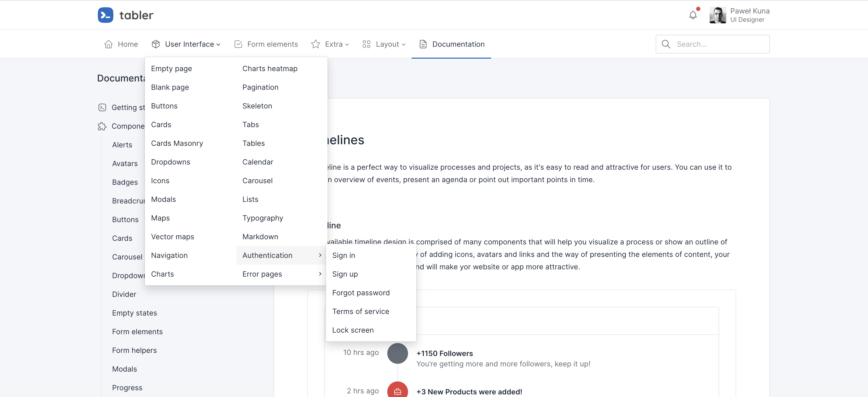Click the Form elements checkbox icon
This screenshot has width=868, height=397.
238,44
